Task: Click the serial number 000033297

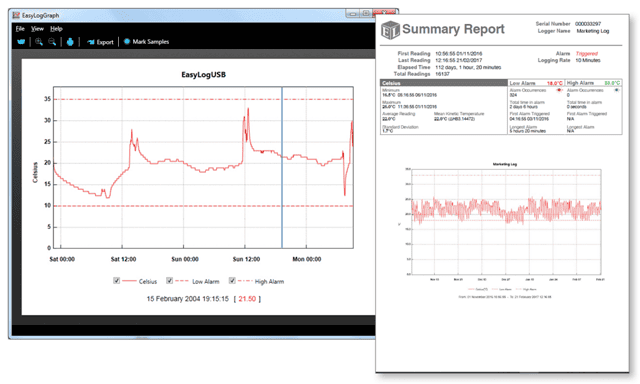Action: pos(588,24)
